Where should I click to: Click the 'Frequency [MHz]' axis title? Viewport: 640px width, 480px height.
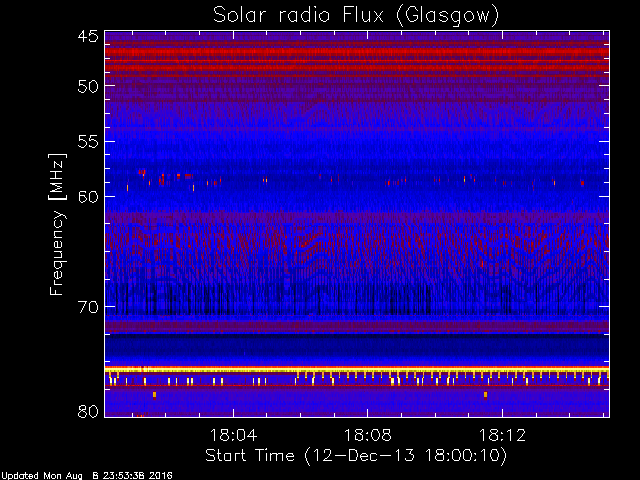click(58, 224)
